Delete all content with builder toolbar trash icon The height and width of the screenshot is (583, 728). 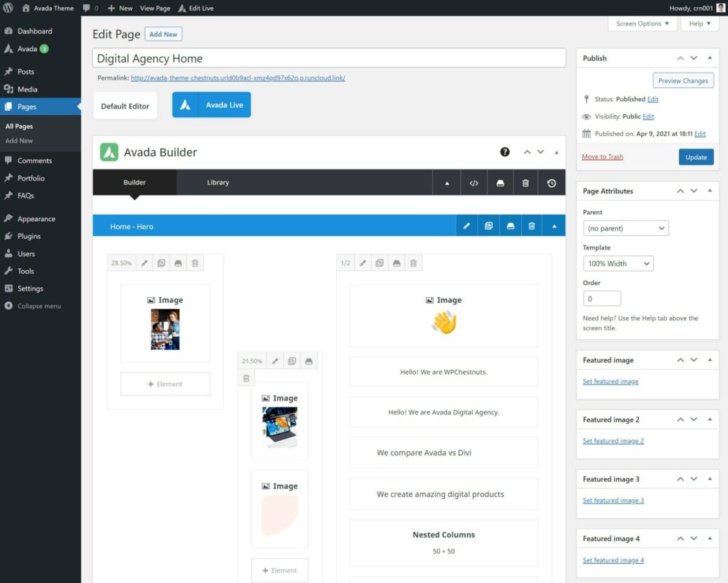[x=525, y=183]
